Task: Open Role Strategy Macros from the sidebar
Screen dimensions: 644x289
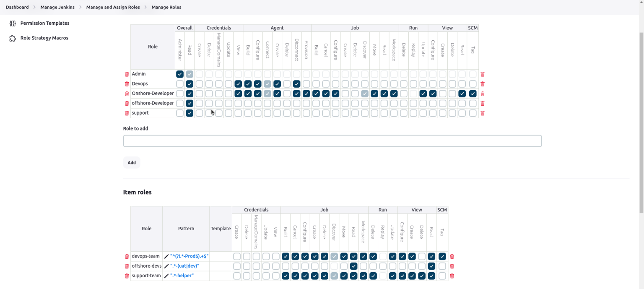Action: pos(44,38)
